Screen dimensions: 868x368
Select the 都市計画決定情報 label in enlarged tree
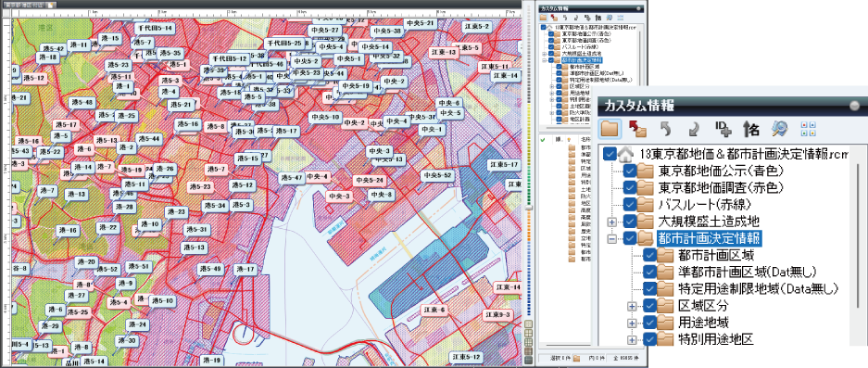click(709, 239)
